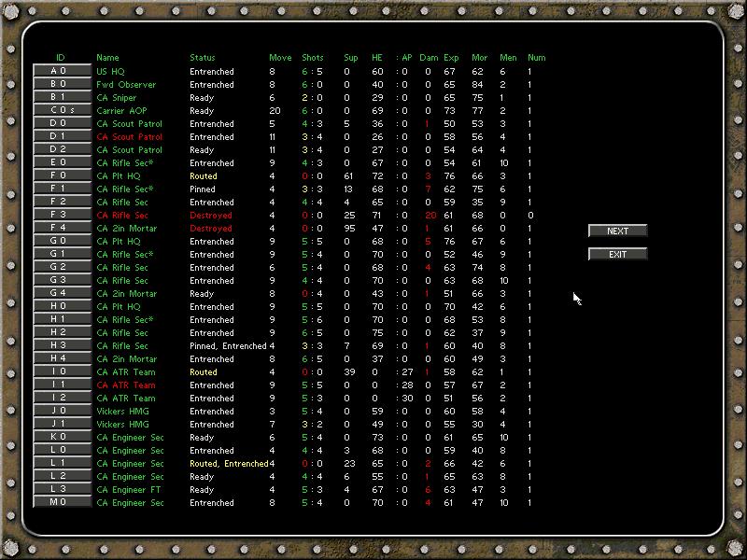This screenshot has height=560, width=747.
Task: Select unit ID button H 2
Action: click(x=62, y=332)
